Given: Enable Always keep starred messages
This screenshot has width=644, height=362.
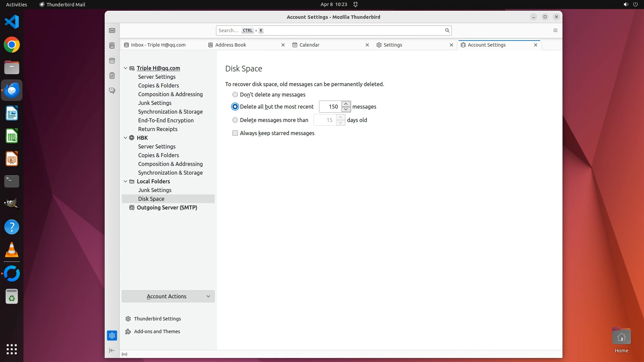Looking at the screenshot, I should tap(235, 133).
